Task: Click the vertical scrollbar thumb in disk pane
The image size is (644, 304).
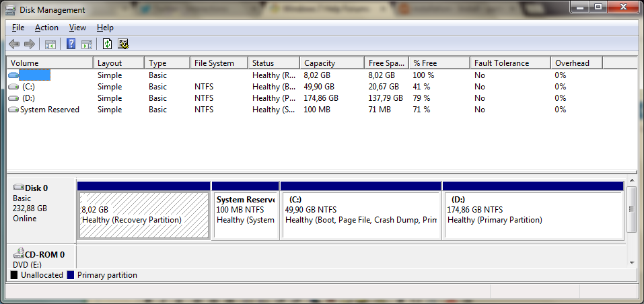Action: click(633, 209)
